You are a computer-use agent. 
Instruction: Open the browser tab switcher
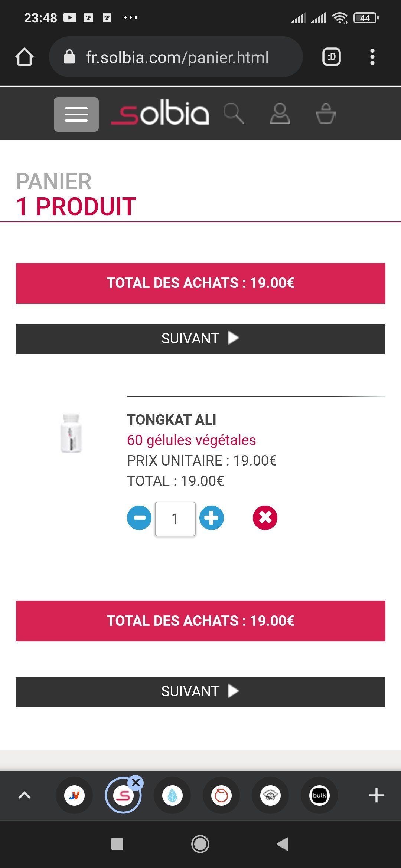pyautogui.click(x=331, y=57)
